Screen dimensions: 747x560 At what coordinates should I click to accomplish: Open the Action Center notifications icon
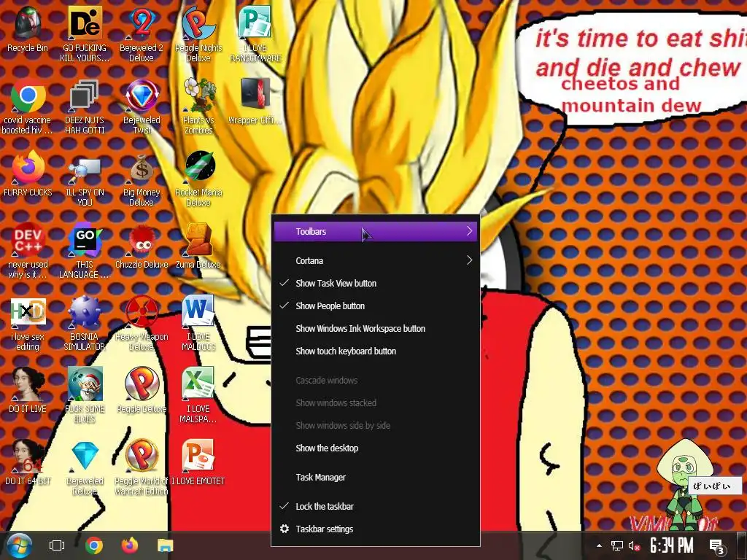coord(716,547)
